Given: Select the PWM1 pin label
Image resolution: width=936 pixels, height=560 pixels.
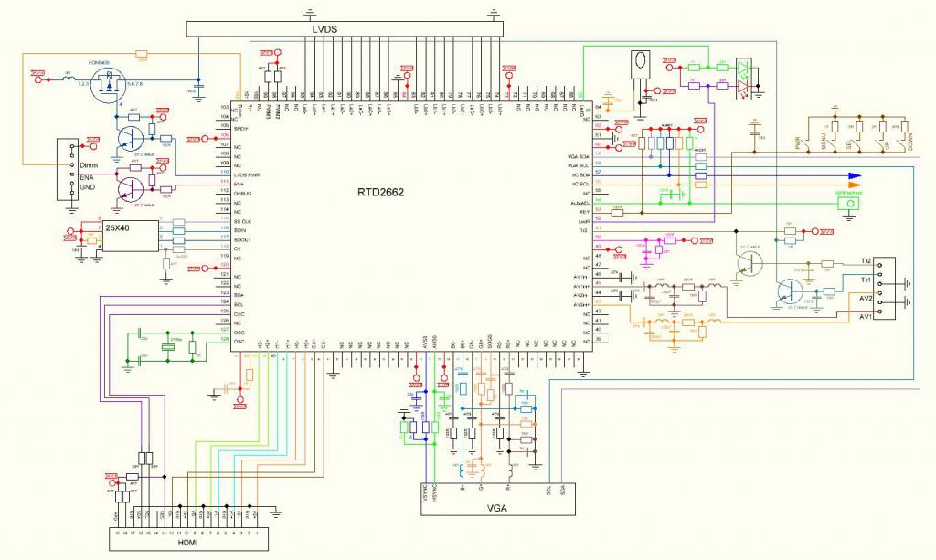Looking at the screenshot, I should pyautogui.click(x=269, y=112).
